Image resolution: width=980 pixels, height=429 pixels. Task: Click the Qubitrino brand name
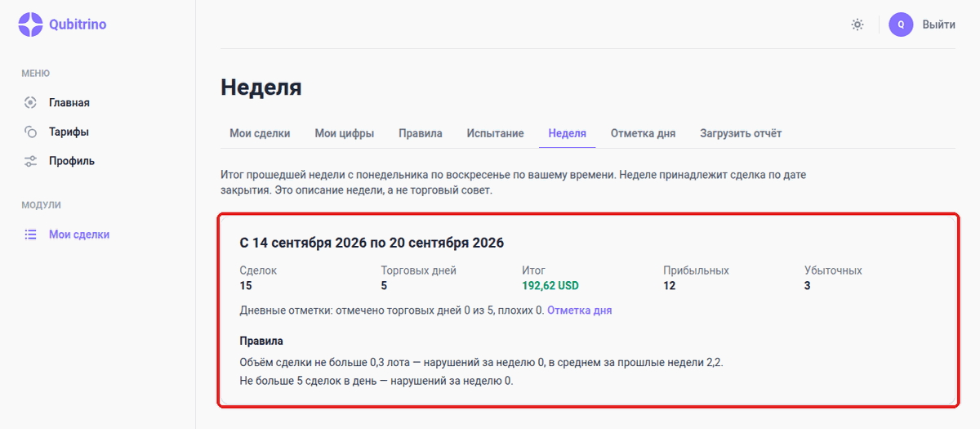pyautogui.click(x=78, y=25)
